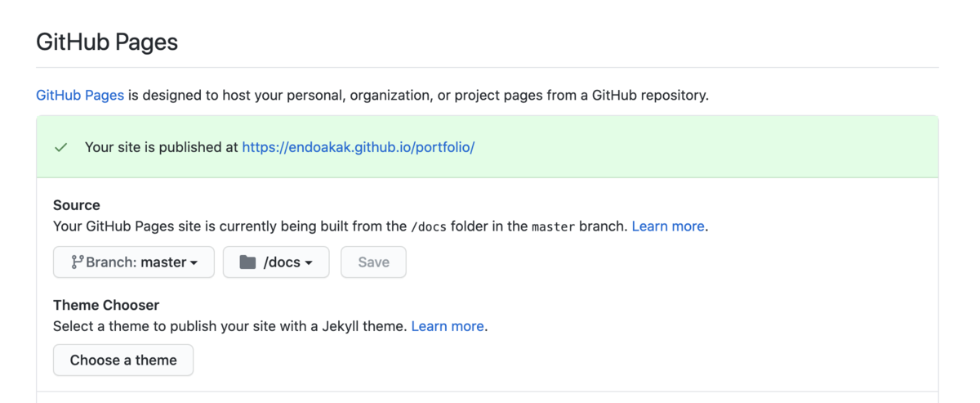The width and height of the screenshot is (980, 403).
Task: Follow the blue GitHub Pages link
Action: [80, 95]
